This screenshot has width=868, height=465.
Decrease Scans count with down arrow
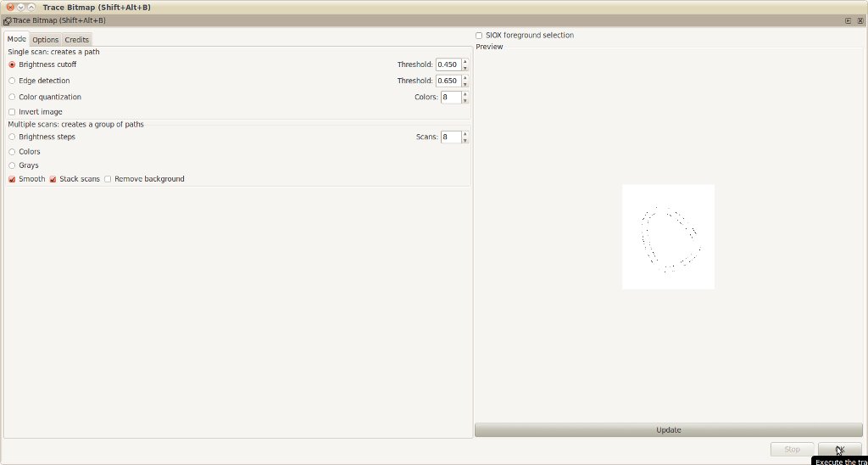[465, 140]
